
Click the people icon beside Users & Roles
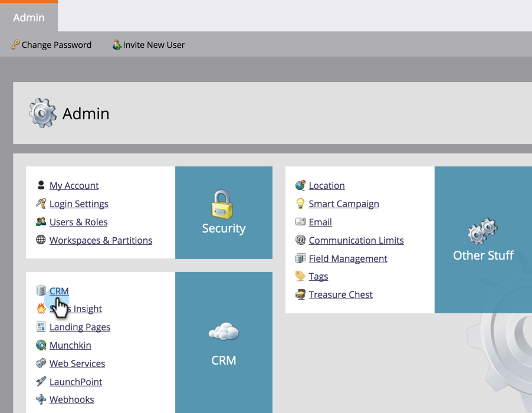point(41,222)
